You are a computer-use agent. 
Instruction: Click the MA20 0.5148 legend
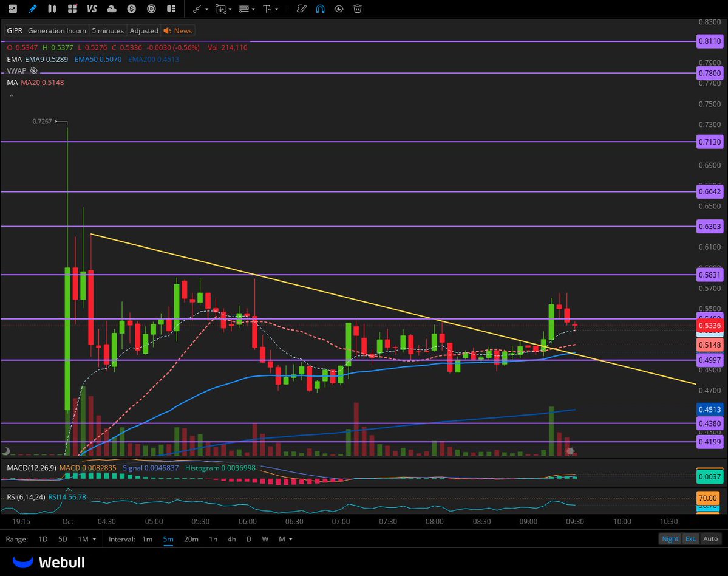pos(43,82)
